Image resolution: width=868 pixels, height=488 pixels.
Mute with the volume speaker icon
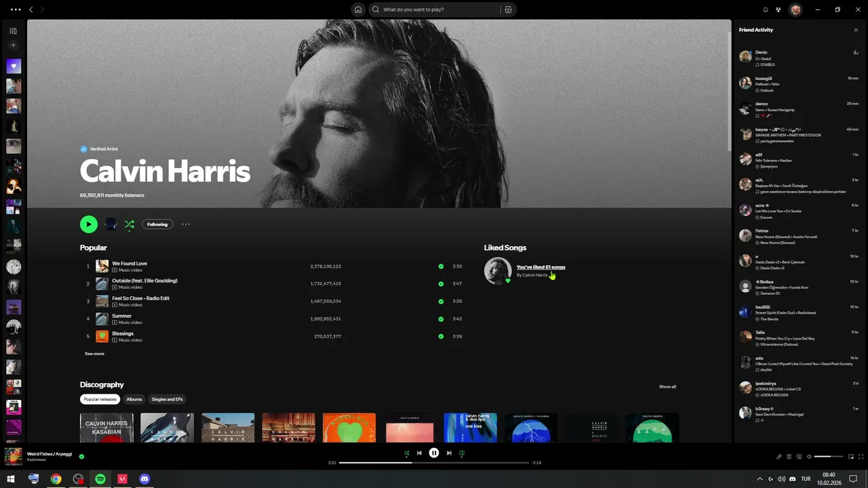pyautogui.click(x=809, y=456)
